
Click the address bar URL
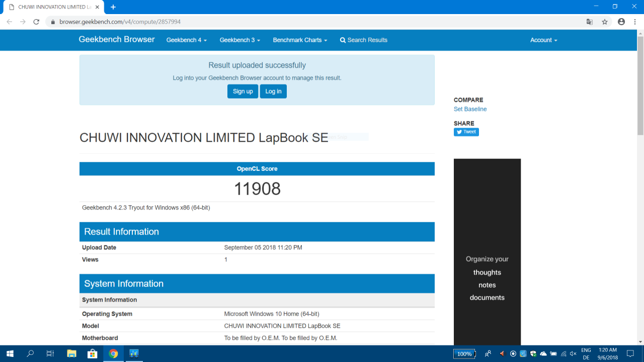(x=120, y=22)
